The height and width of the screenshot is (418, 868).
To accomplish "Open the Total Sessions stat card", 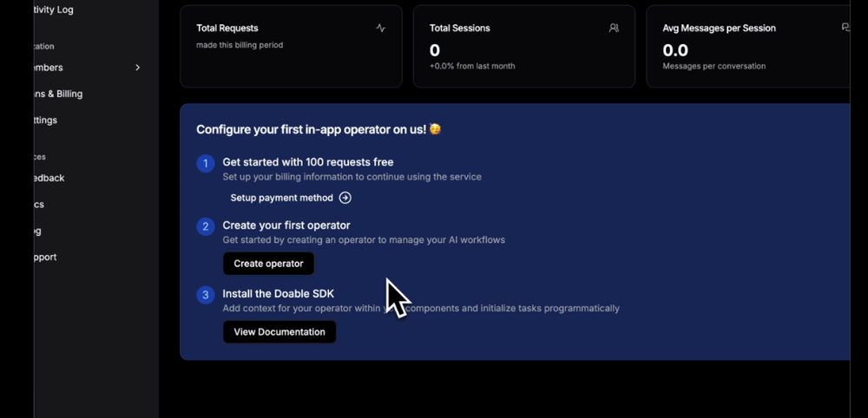I will pos(524,47).
